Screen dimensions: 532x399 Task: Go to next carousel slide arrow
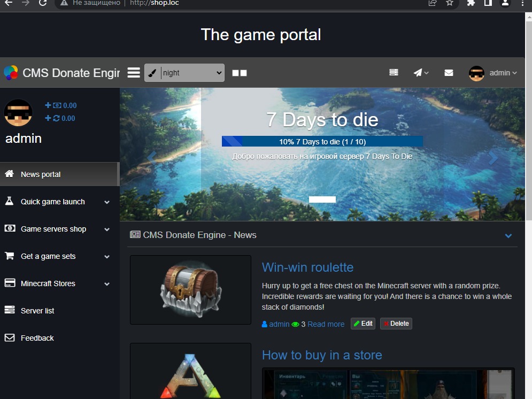pos(494,157)
